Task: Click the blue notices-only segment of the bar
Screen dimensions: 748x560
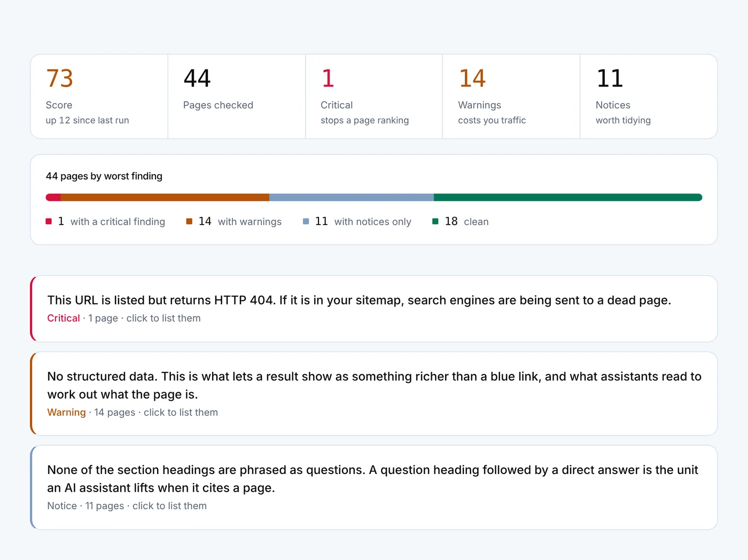Action: [352, 197]
